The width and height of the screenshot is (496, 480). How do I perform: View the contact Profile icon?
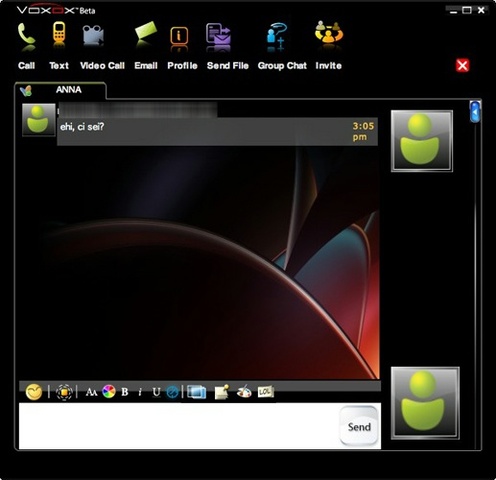click(x=179, y=36)
